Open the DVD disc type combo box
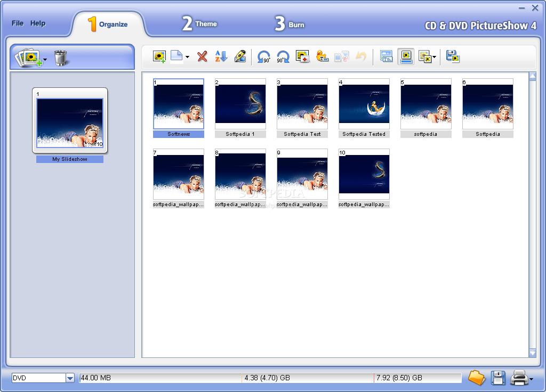This screenshot has height=392, width=546. click(x=43, y=378)
